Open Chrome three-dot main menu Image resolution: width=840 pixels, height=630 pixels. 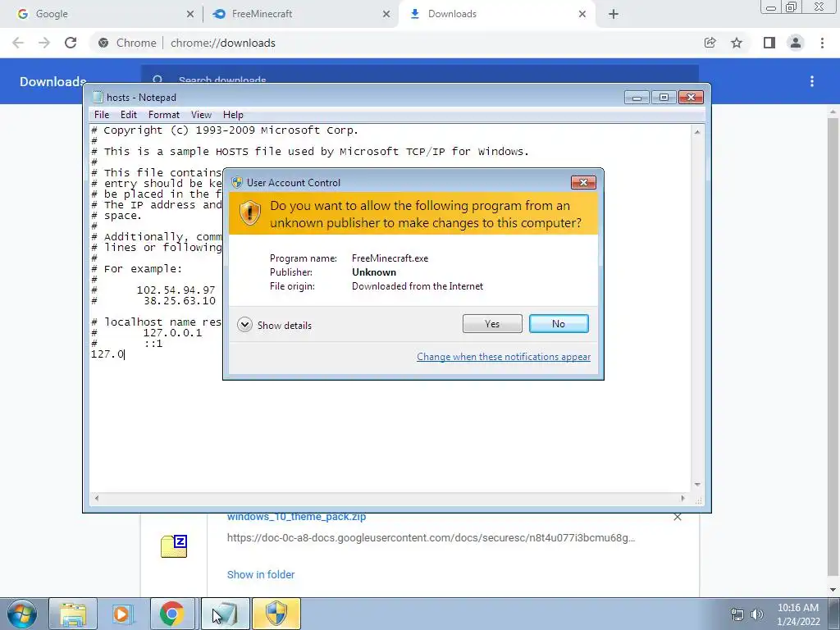(822, 43)
